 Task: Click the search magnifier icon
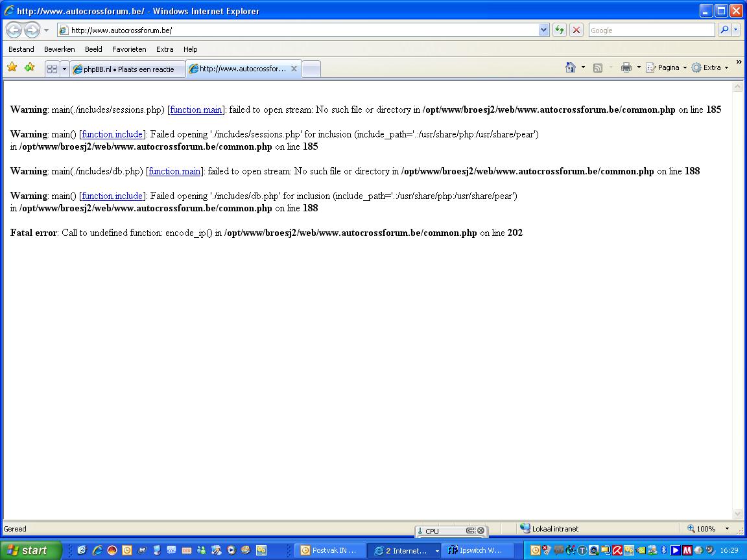pyautogui.click(x=724, y=30)
